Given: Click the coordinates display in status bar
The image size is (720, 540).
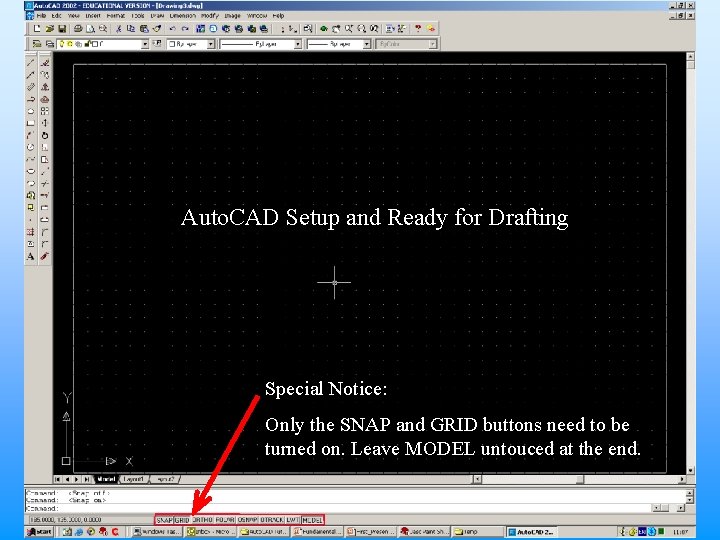Looking at the screenshot, I should [x=65, y=520].
